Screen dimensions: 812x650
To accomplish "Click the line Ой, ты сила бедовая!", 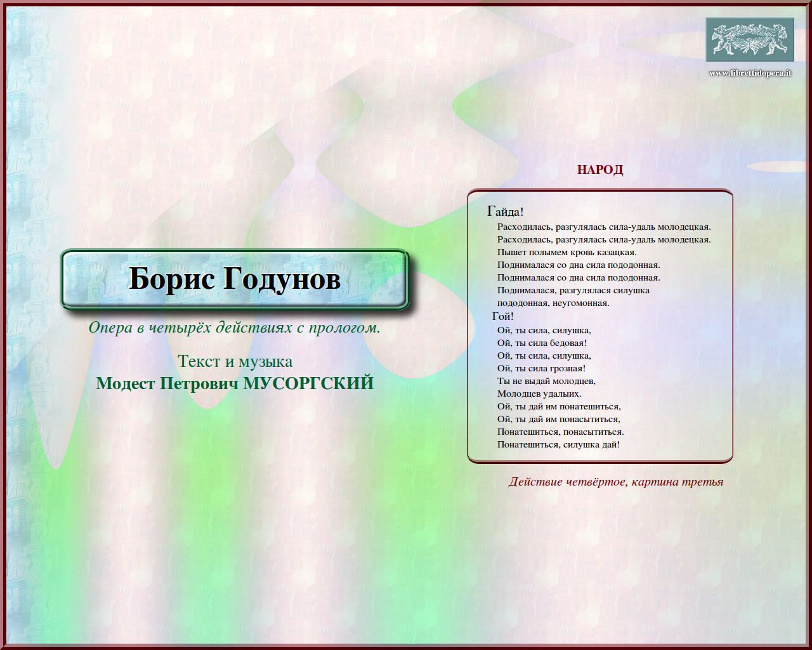I will pos(542,343).
